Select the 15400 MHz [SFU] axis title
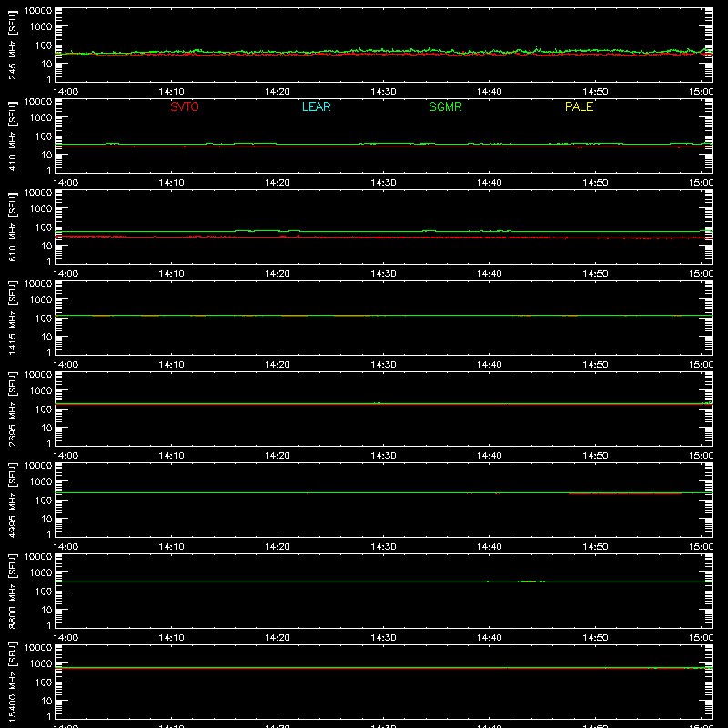 coord(13,682)
